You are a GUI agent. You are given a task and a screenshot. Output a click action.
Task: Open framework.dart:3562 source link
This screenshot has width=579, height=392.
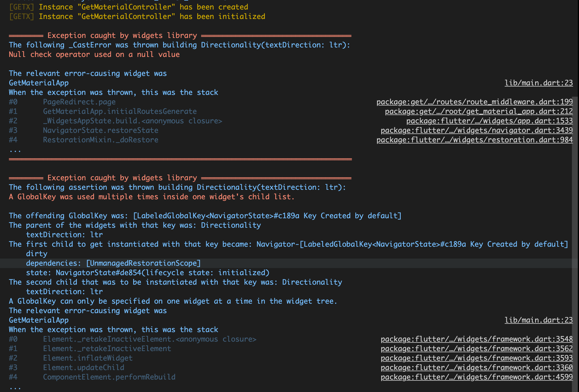pyautogui.click(x=476, y=348)
